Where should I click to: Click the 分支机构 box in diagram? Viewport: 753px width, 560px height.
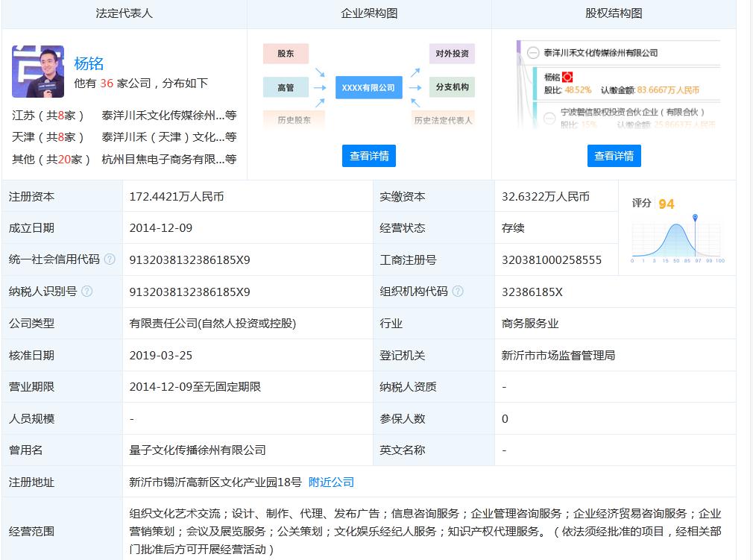click(452, 87)
